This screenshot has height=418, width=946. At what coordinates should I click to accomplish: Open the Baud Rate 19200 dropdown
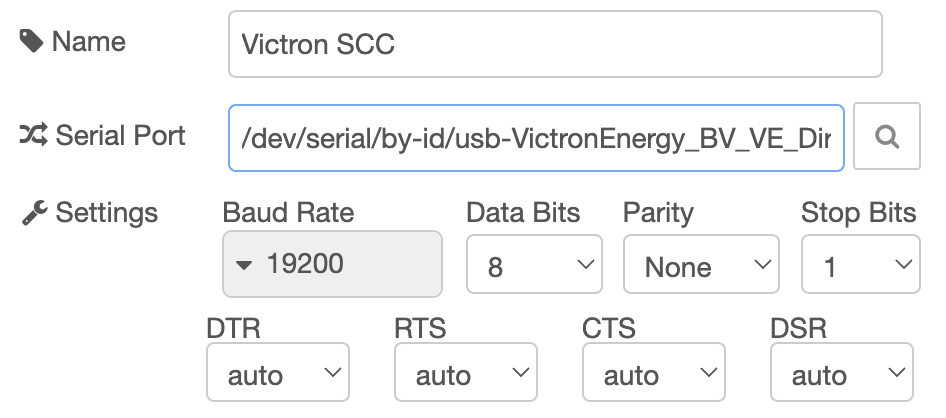pos(332,265)
